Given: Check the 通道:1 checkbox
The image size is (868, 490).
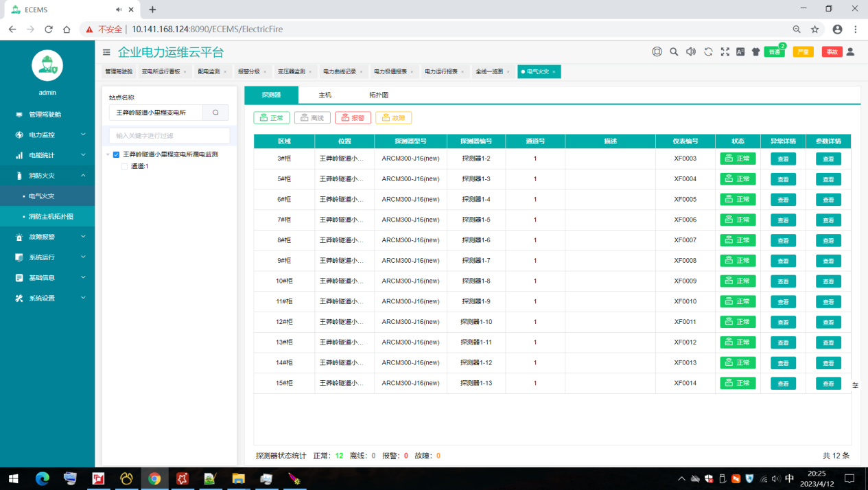Looking at the screenshot, I should click(x=124, y=166).
